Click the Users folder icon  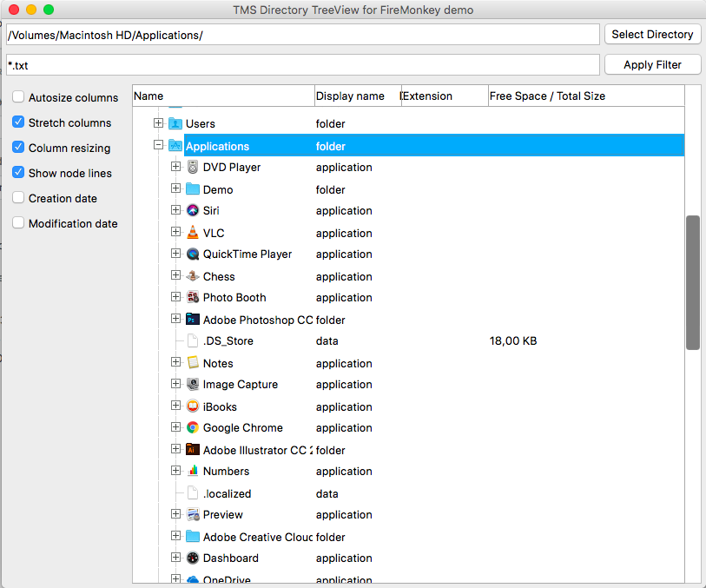175,123
